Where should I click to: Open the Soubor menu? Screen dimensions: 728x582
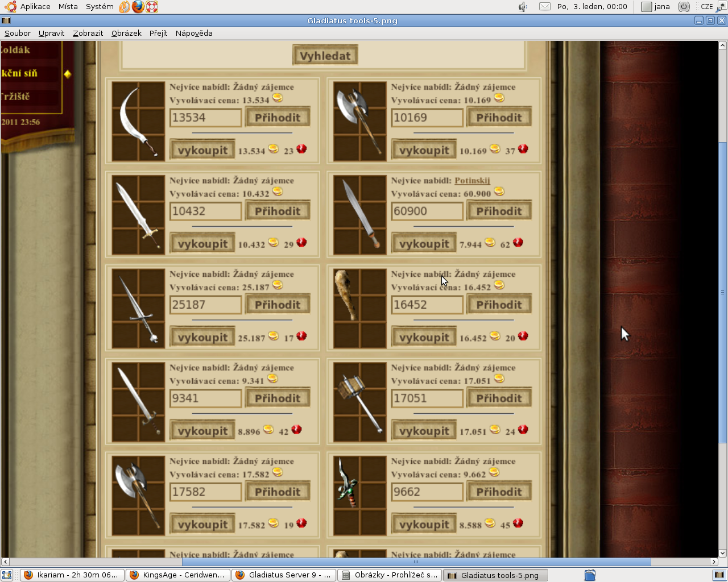tap(18, 33)
